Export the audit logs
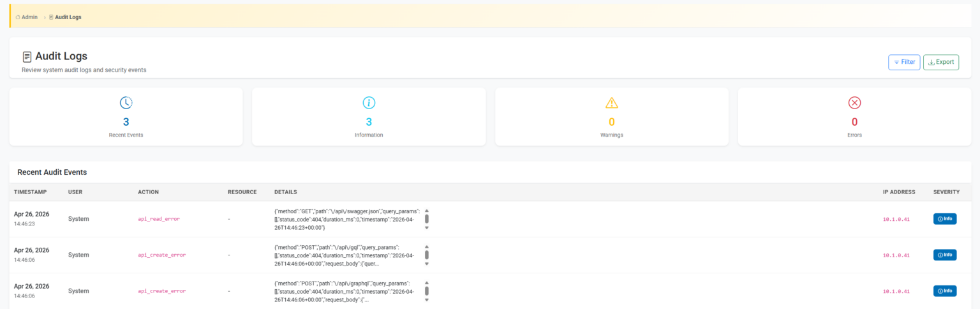980x309 pixels. (x=940, y=62)
